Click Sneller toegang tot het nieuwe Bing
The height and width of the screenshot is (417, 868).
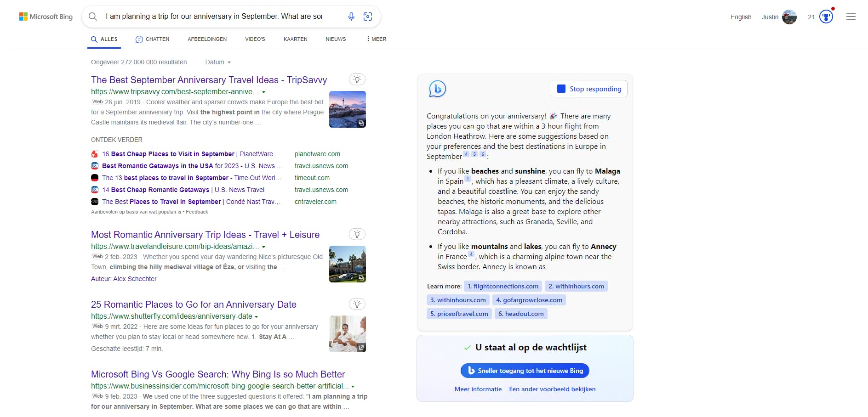pos(525,371)
